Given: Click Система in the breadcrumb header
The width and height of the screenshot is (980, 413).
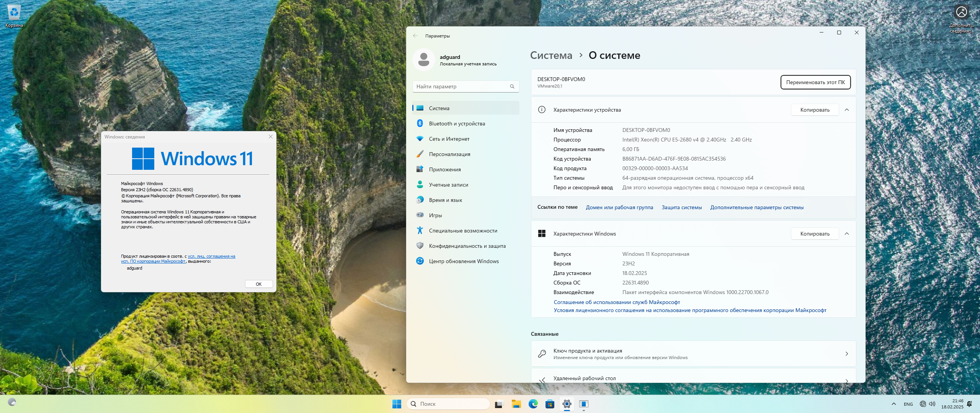Looking at the screenshot, I should tap(551, 55).
